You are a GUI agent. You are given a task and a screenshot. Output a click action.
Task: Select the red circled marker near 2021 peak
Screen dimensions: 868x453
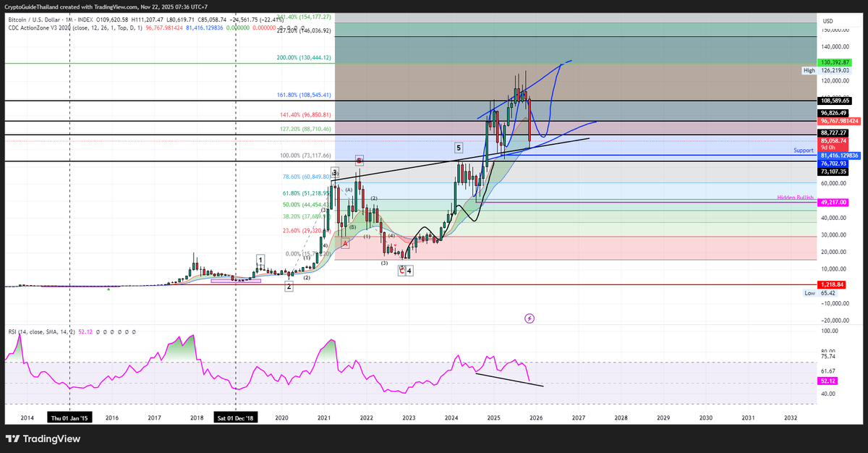[x=359, y=159]
